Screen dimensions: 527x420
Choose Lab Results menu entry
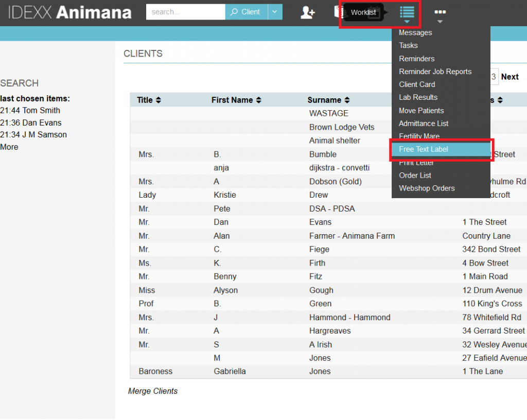pyautogui.click(x=418, y=97)
